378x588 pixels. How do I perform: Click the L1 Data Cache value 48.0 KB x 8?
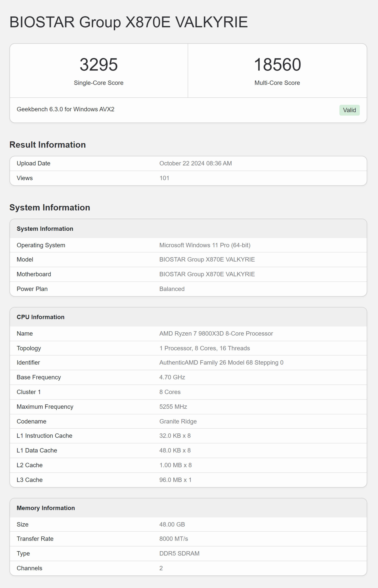point(175,450)
